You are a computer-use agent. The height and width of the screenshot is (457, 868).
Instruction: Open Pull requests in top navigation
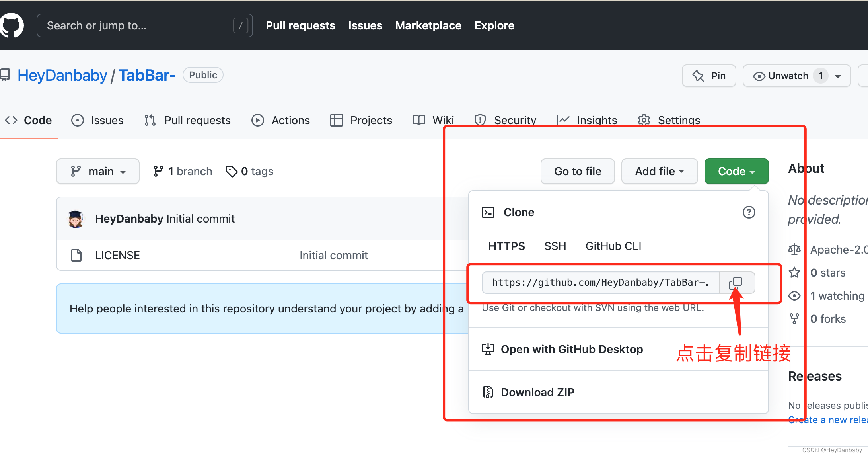coord(300,25)
